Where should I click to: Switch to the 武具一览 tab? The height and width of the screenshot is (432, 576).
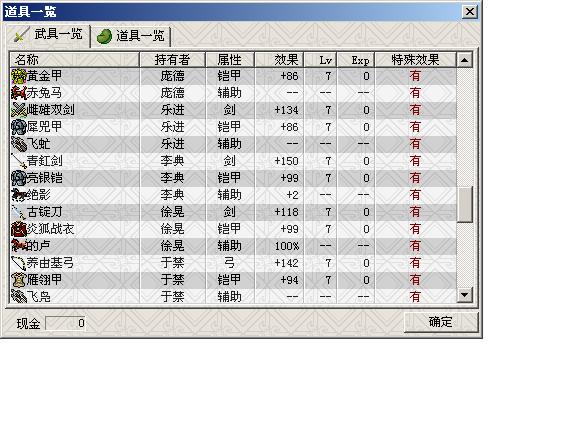(x=47, y=35)
